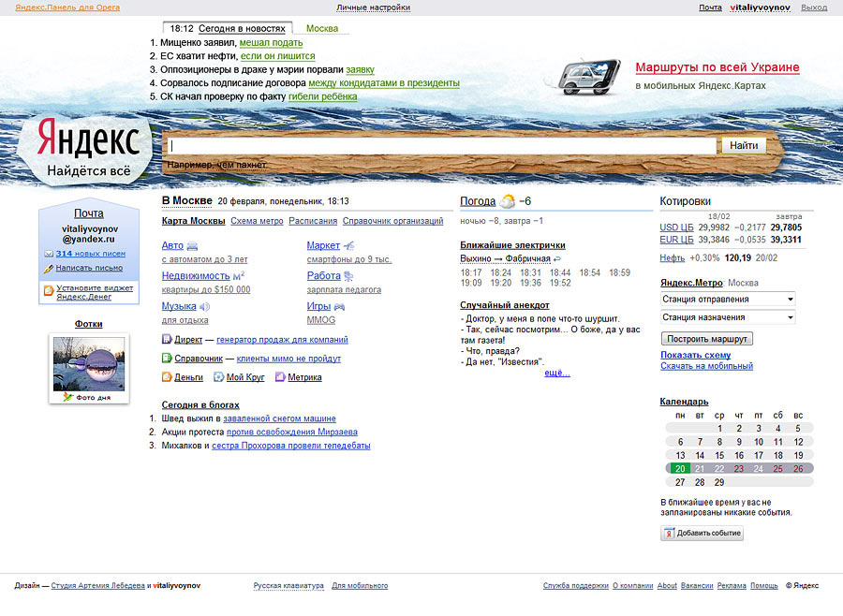The width and height of the screenshot is (843, 616).
Task: Click the Moy Krug icon
Action: (218, 377)
